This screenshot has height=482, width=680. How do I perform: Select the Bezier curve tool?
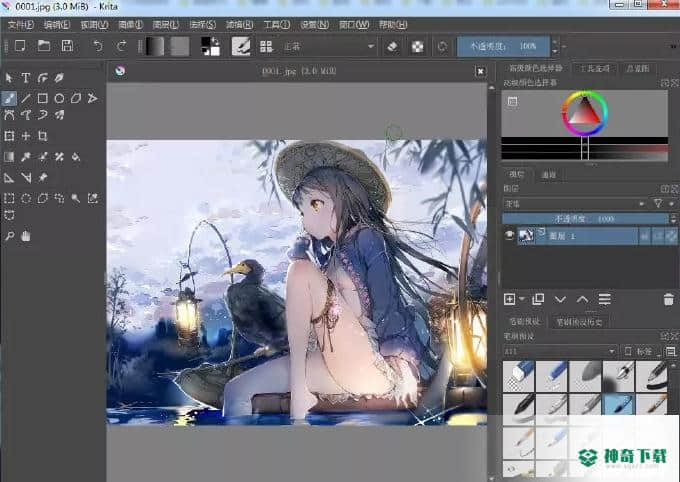coord(9,115)
